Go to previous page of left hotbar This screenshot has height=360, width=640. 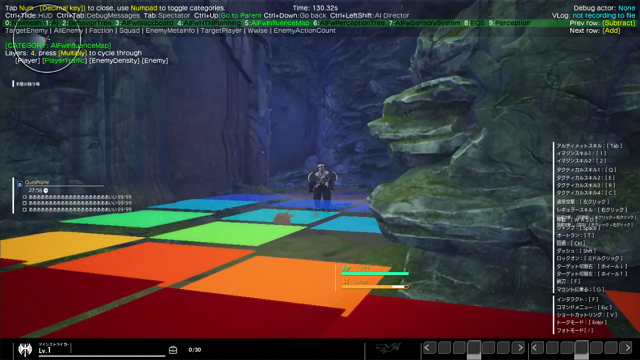pos(427,348)
